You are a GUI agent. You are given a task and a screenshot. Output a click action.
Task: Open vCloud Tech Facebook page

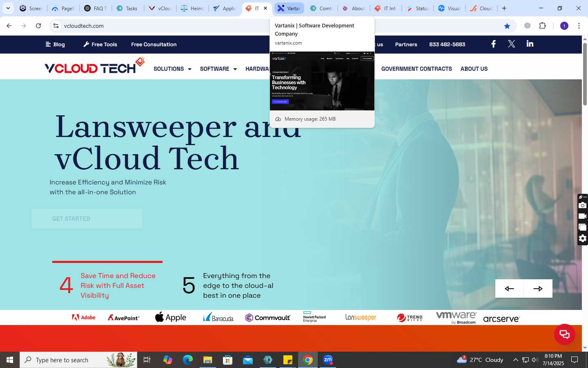493,44
